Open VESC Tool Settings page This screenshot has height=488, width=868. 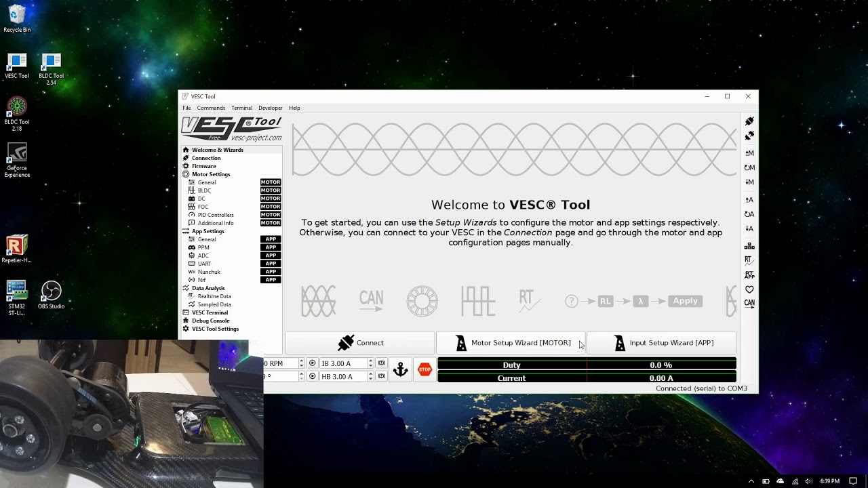pyautogui.click(x=231, y=329)
